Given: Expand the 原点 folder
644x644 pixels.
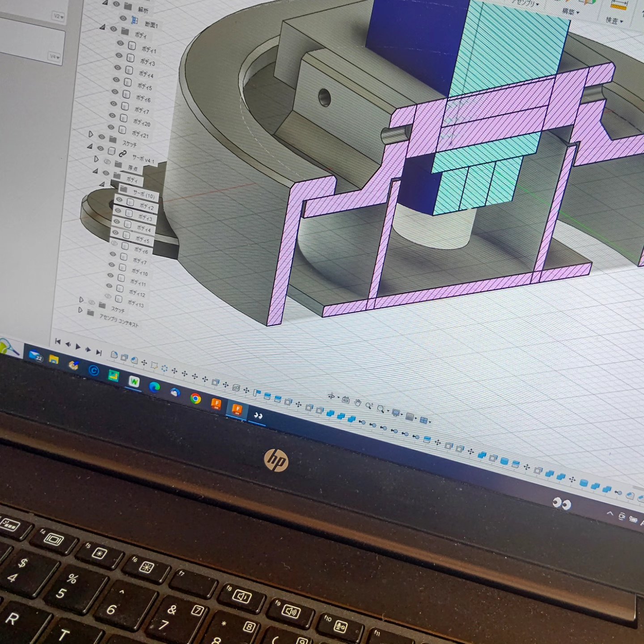Looking at the screenshot, I should [96, 159].
